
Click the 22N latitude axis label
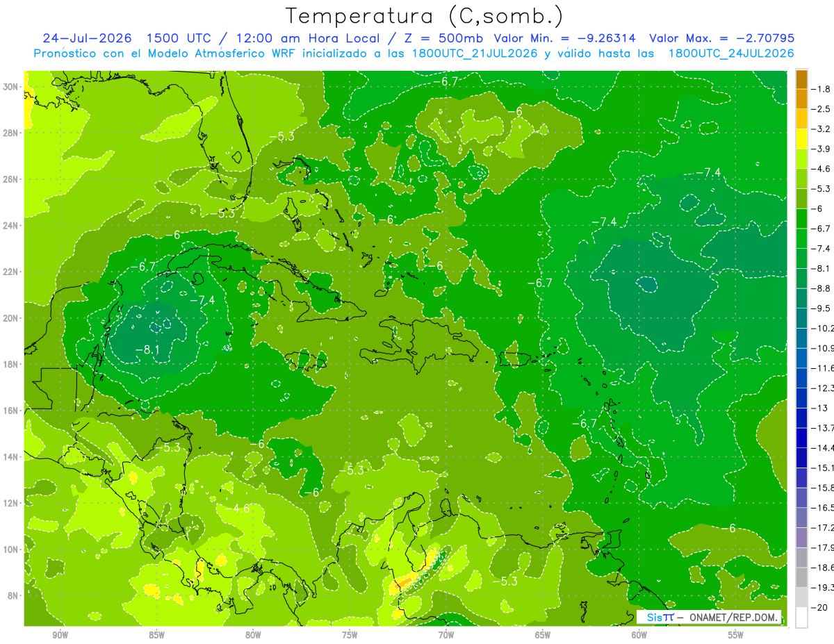coord(12,272)
